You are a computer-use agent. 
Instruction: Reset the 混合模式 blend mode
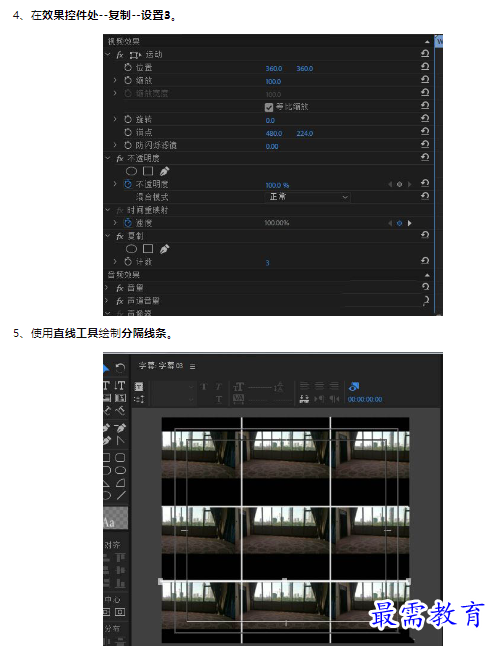[x=425, y=197]
